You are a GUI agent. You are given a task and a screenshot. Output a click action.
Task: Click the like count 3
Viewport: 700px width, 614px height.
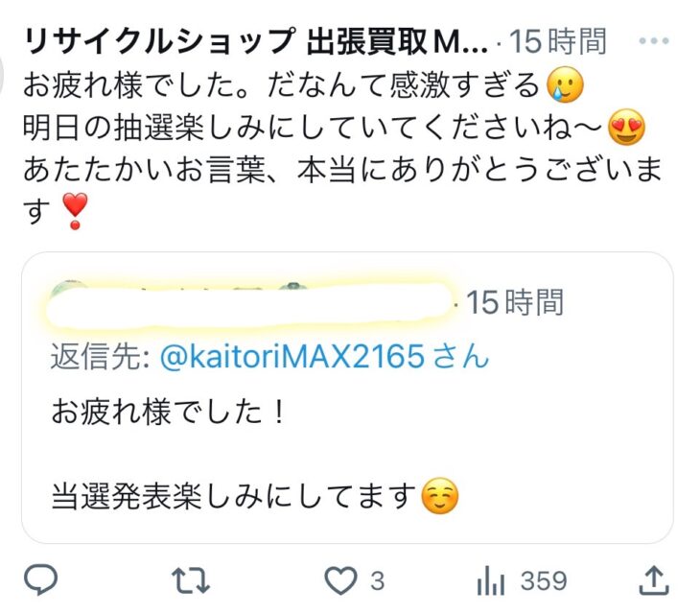(x=377, y=581)
